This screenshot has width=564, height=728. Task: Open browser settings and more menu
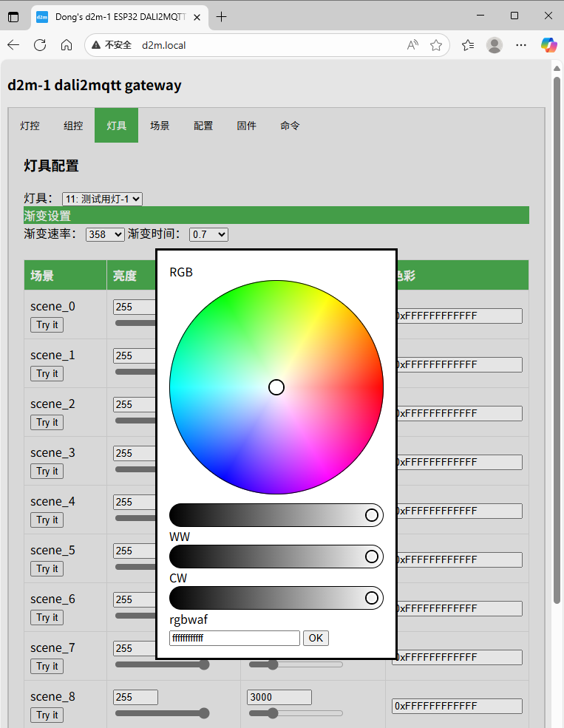521,45
